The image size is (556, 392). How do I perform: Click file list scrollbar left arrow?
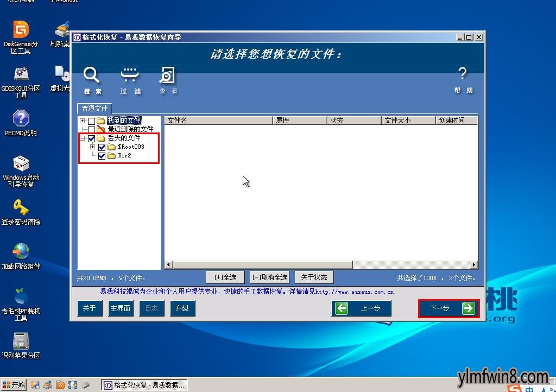(169, 265)
